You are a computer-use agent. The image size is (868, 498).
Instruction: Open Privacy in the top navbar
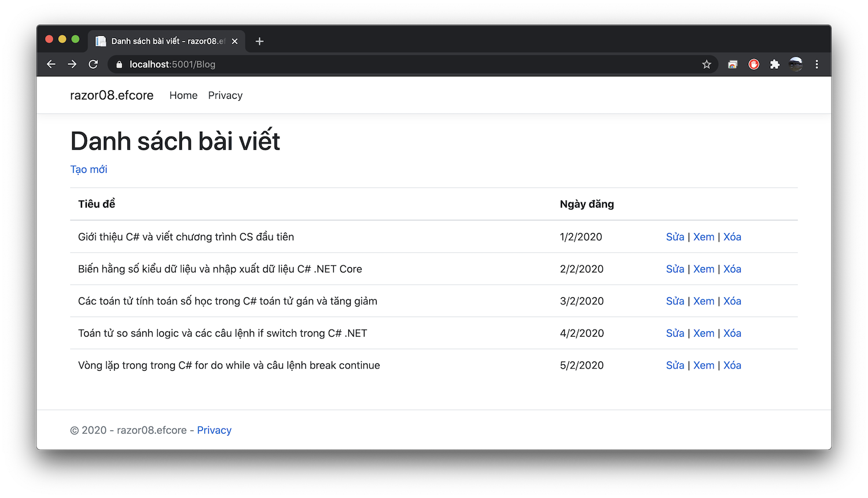pyautogui.click(x=225, y=95)
